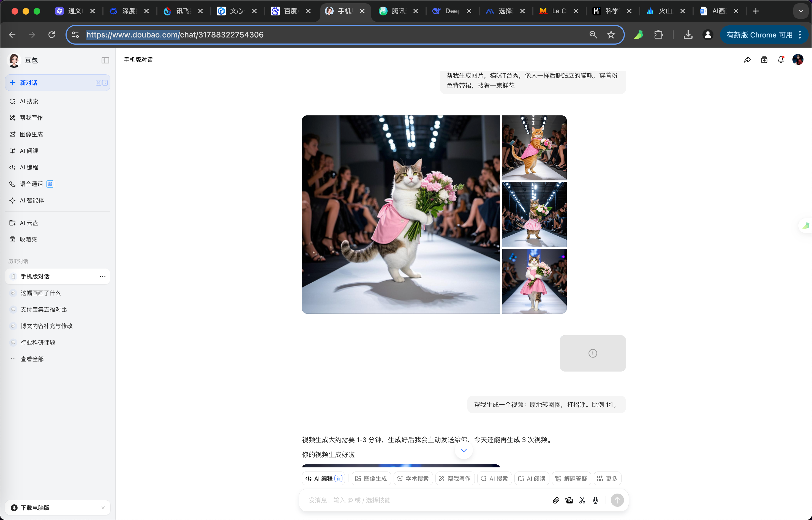Toggle the sidebar collapse icon
This screenshot has width=812, height=520.
[x=105, y=60]
